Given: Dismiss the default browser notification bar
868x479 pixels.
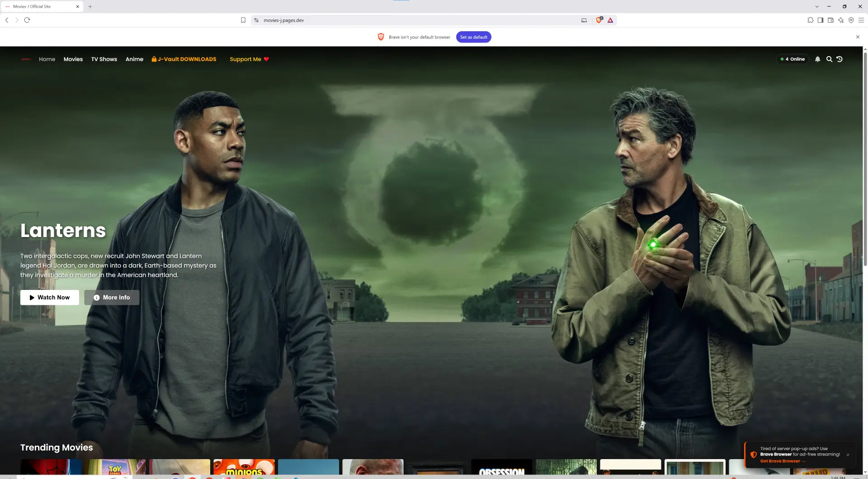Looking at the screenshot, I should point(858,37).
